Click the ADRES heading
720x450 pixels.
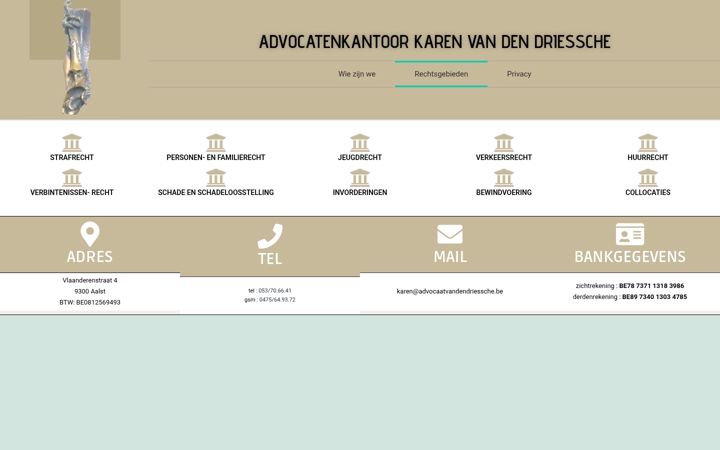(90, 257)
